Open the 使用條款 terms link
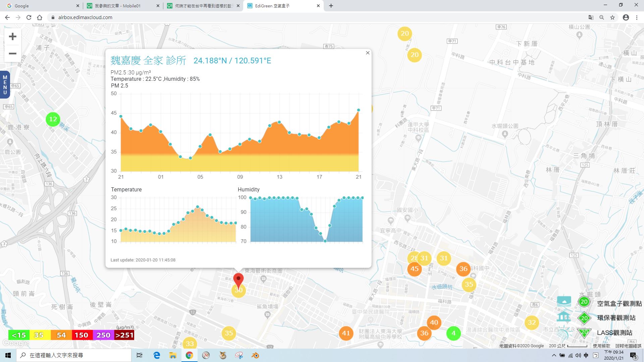644x362 pixels. pos(602,346)
